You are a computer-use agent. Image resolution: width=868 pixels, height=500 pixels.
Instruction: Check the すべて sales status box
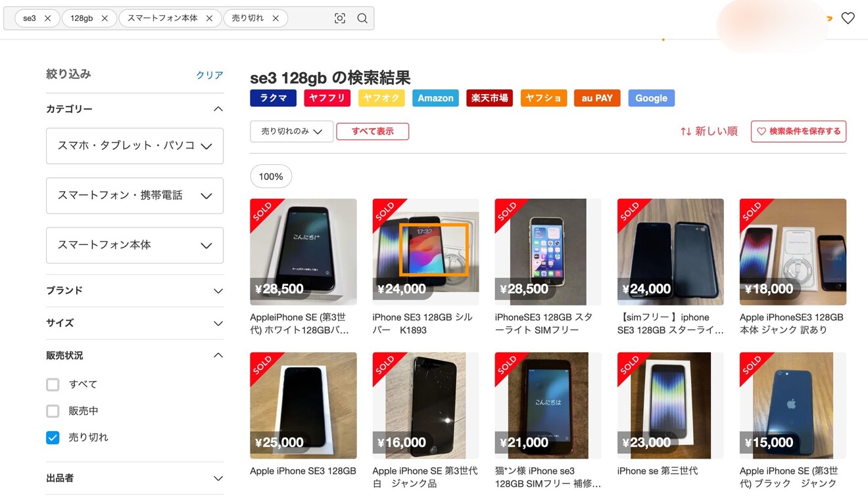tap(53, 384)
